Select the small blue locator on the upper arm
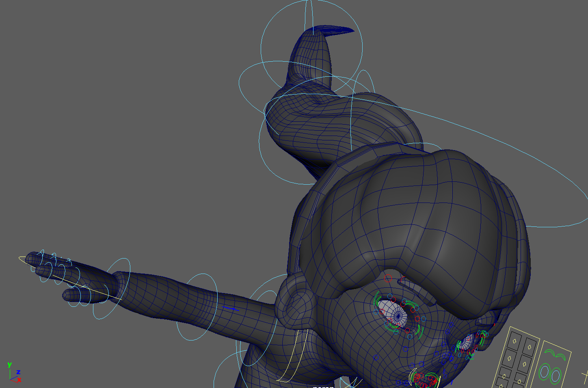588x388 pixels. pos(231,309)
